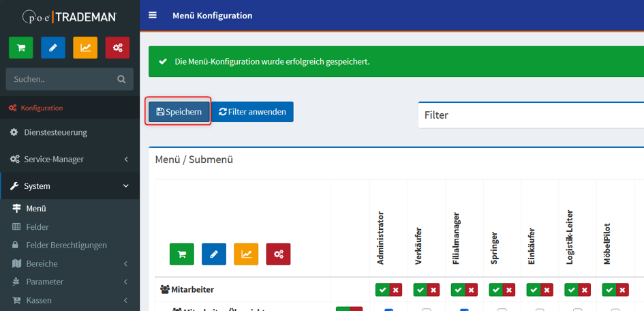Open Dienstesteuerung in the sidebar
This screenshot has height=311, width=644.
coord(70,132)
